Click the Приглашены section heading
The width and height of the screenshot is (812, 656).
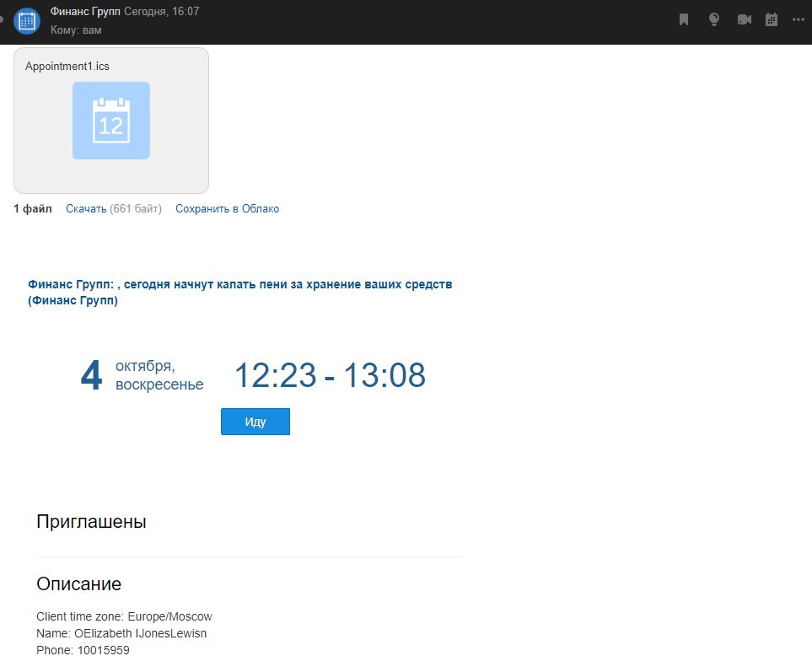click(x=91, y=522)
